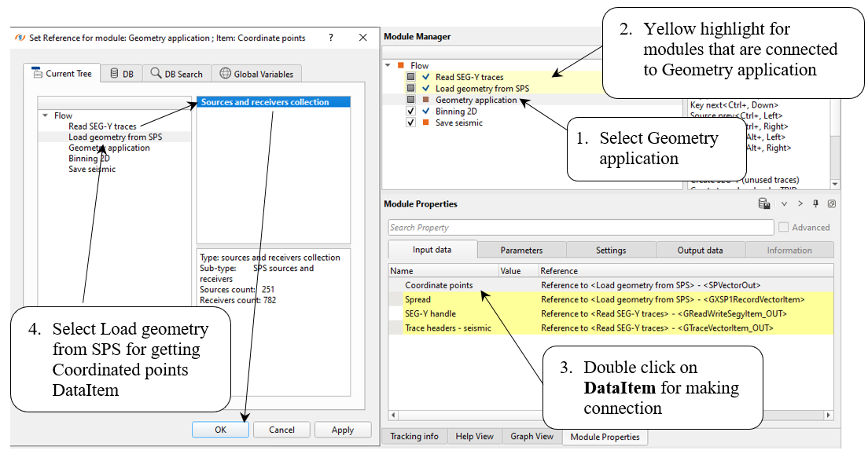
Task: Click the blue checkmark icon beside Binning 2D
Action: [426, 112]
